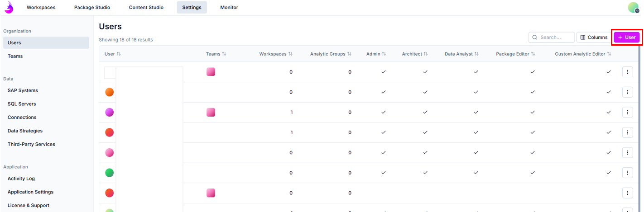644x212 pixels.
Task: Toggle the Admin checkmark in the first row
Action: 383,72
